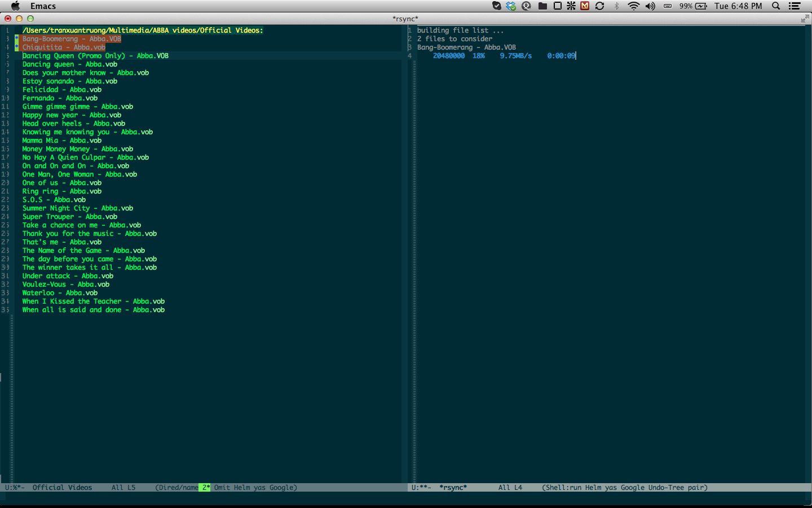812x508 pixels.
Task: Click Official Videos buffer name in mode line
Action: (x=62, y=488)
